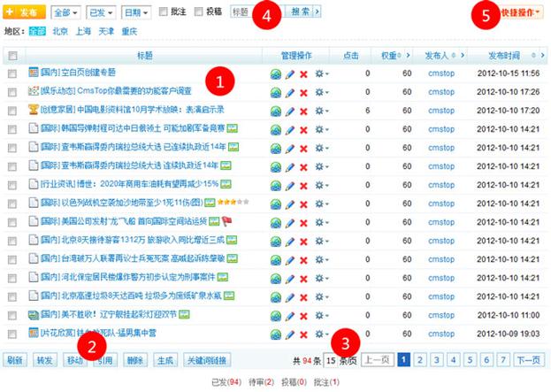View the 以色列战机 article via globe icon
551x392 pixels.
(x=276, y=204)
